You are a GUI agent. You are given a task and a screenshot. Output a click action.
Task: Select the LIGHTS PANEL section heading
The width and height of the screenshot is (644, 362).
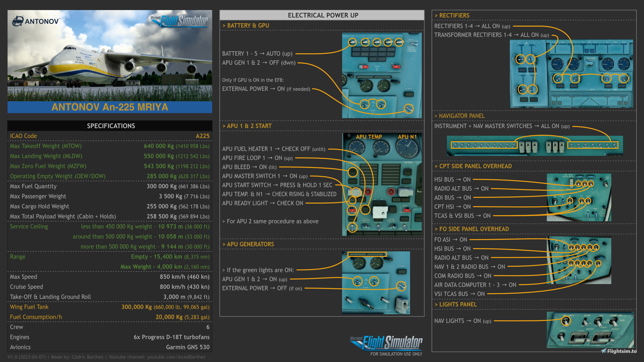point(456,304)
